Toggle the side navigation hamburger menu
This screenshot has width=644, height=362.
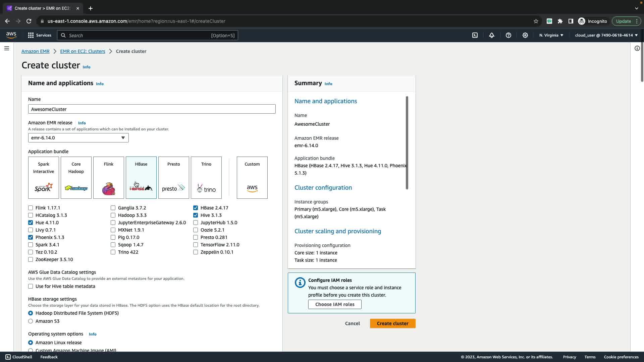tap(7, 48)
